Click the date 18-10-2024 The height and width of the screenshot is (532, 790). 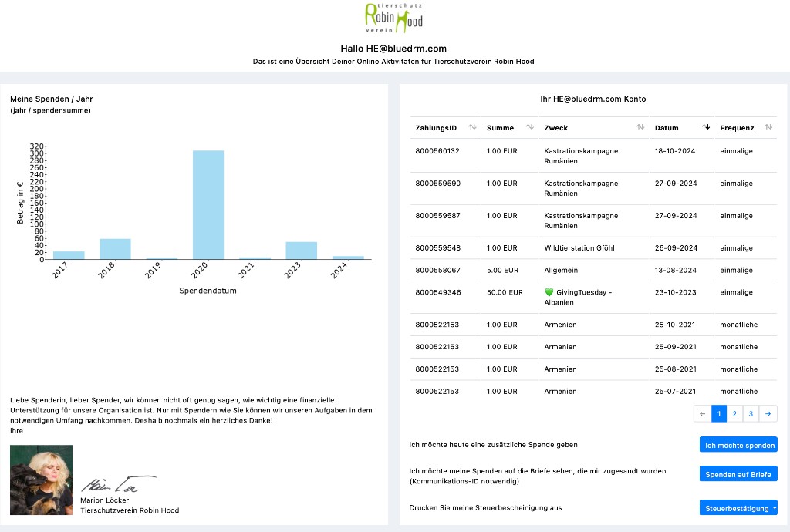click(675, 151)
